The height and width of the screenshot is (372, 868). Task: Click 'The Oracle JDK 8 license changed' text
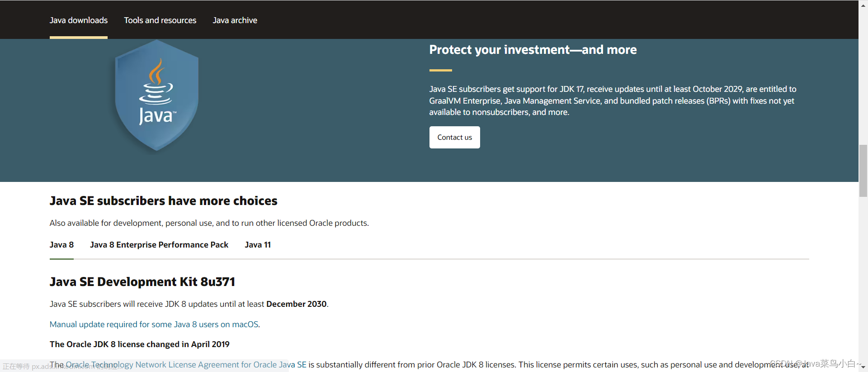tap(140, 344)
